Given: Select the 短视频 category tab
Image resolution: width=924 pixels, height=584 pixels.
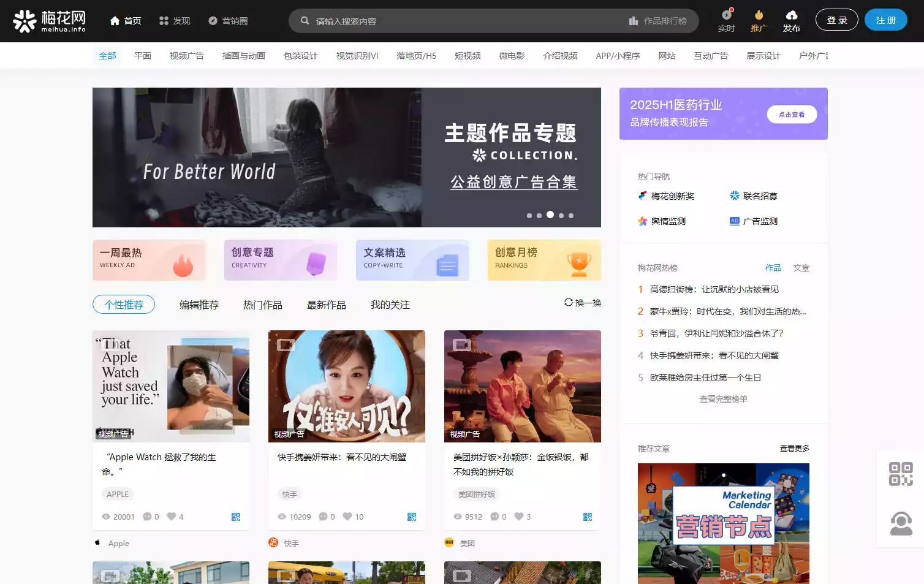Looking at the screenshot, I should coord(468,56).
